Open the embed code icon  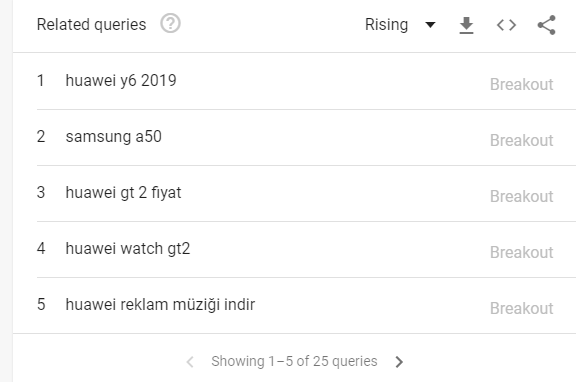[x=506, y=25]
